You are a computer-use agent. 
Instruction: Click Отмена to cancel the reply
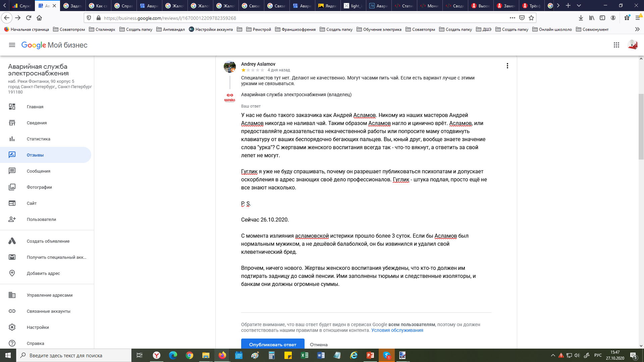click(x=318, y=345)
